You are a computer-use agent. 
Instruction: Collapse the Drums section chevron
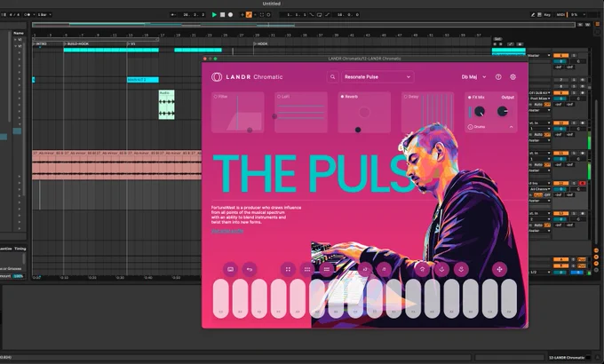(511, 127)
